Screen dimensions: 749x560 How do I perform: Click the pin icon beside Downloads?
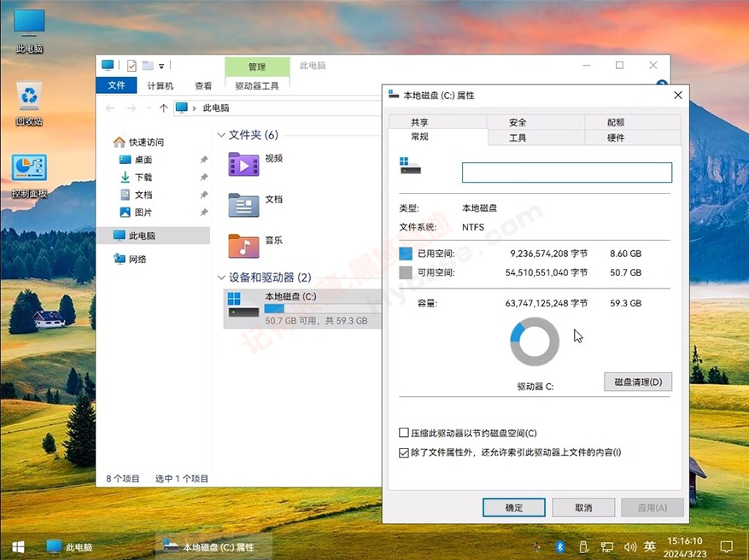(204, 177)
